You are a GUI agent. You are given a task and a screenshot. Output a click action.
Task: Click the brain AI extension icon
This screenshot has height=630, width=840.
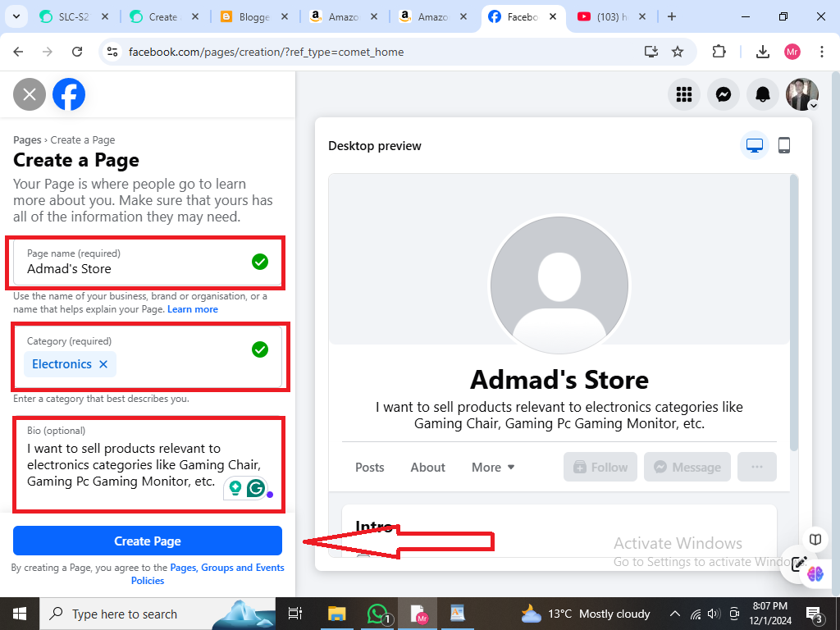click(x=815, y=573)
